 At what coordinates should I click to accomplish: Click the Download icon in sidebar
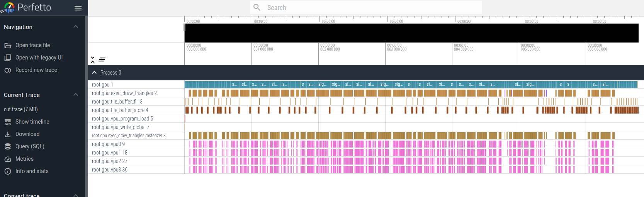pos(8,134)
